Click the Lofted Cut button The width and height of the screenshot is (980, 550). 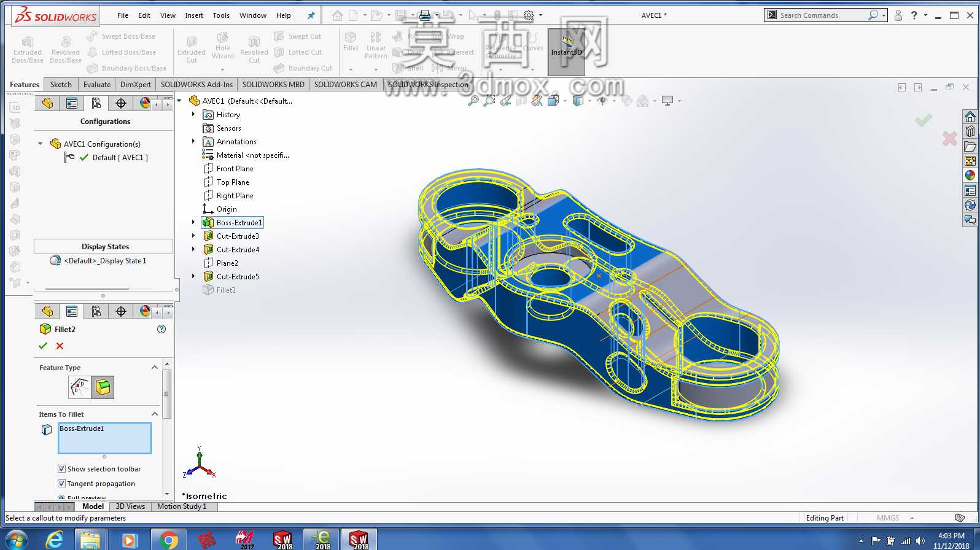[x=298, y=52]
